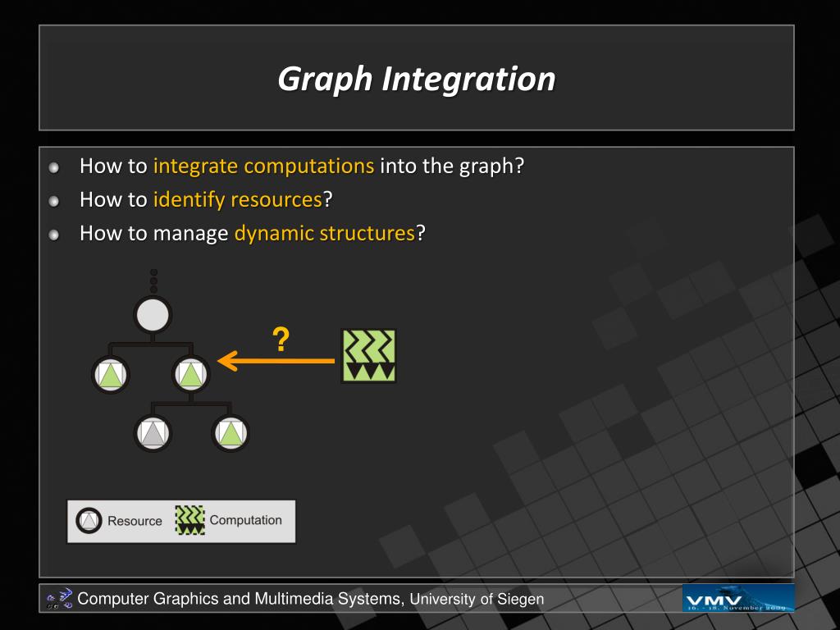This screenshot has height=630, width=840.
Task: Click the bullet before 'How to manage dynamic structures?'
Action: (x=53, y=235)
